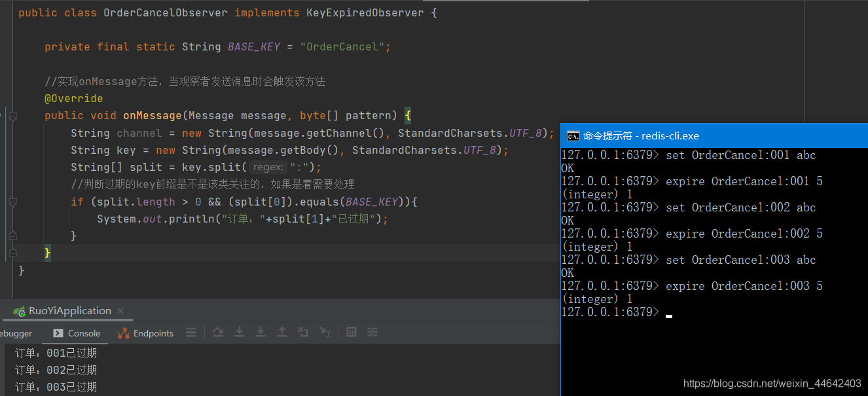Image resolution: width=868 pixels, height=396 pixels.
Task: Click the OrderCancelObserver class name
Action: [166, 13]
